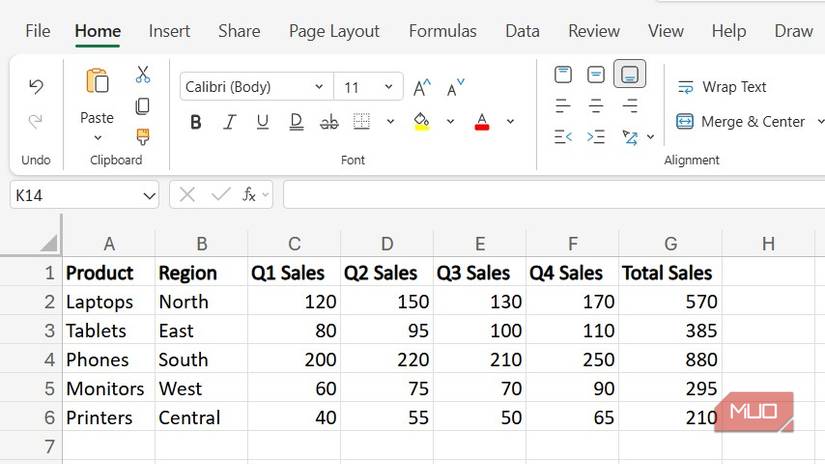Switch to the Insert tab

[x=169, y=31]
